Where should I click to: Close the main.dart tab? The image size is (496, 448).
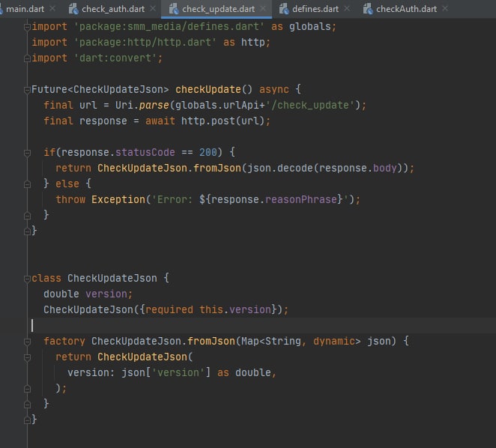(x=52, y=8)
